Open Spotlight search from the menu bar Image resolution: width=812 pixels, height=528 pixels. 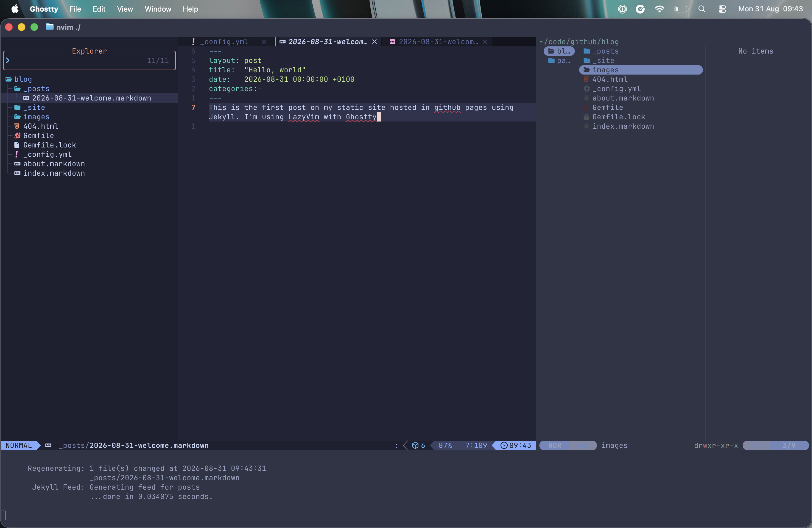pyautogui.click(x=702, y=9)
